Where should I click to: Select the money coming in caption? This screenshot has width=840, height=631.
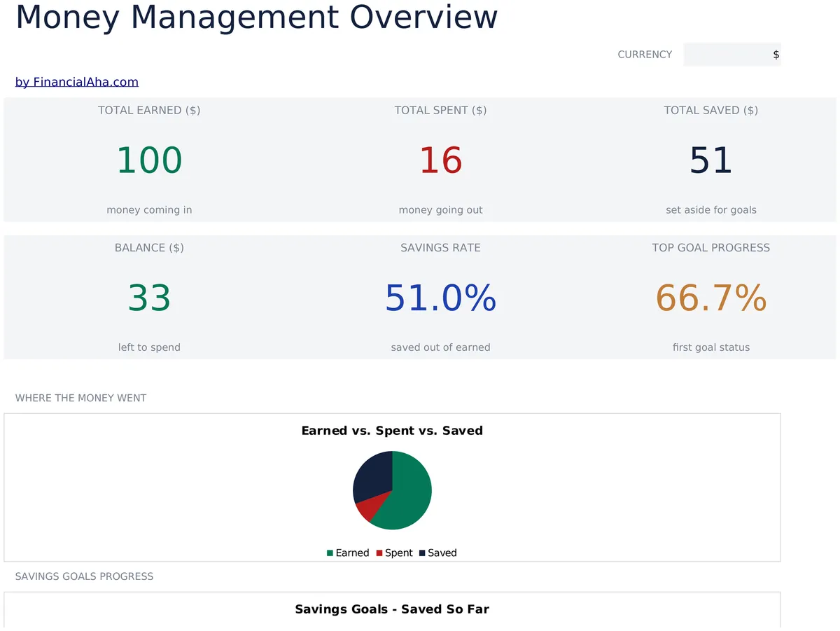coord(149,210)
